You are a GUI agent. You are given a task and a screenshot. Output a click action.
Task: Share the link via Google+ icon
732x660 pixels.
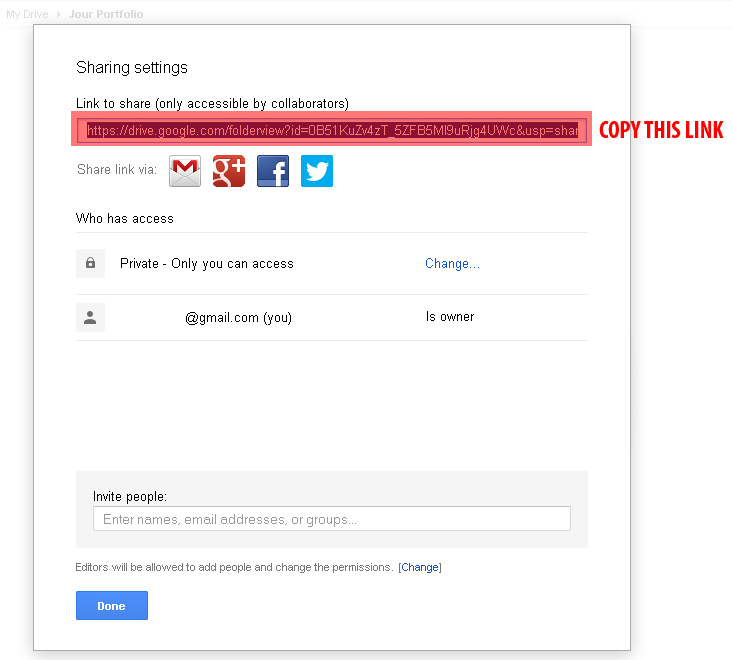229,171
